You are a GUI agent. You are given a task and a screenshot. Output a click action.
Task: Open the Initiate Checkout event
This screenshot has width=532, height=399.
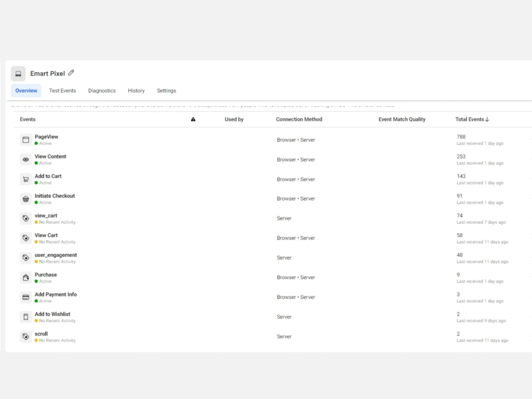pyautogui.click(x=55, y=196)
